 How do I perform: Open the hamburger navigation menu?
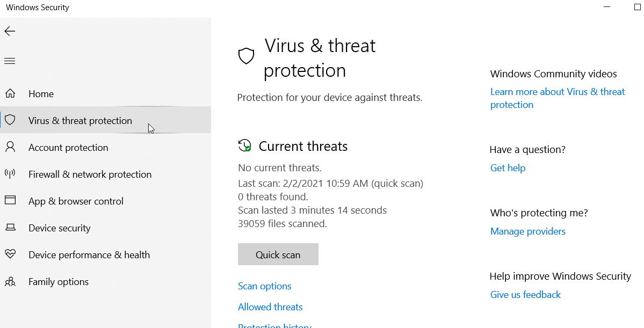tap(10, 61)
